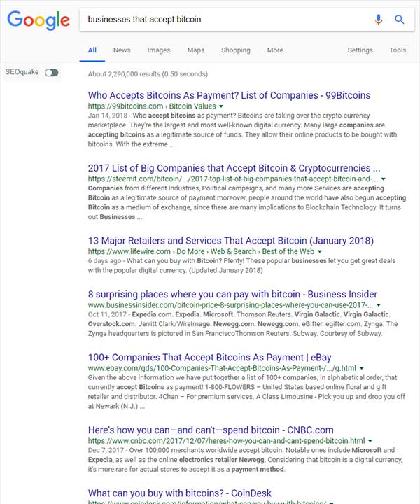
Task: Open the Settings menu
Action: 360,50
